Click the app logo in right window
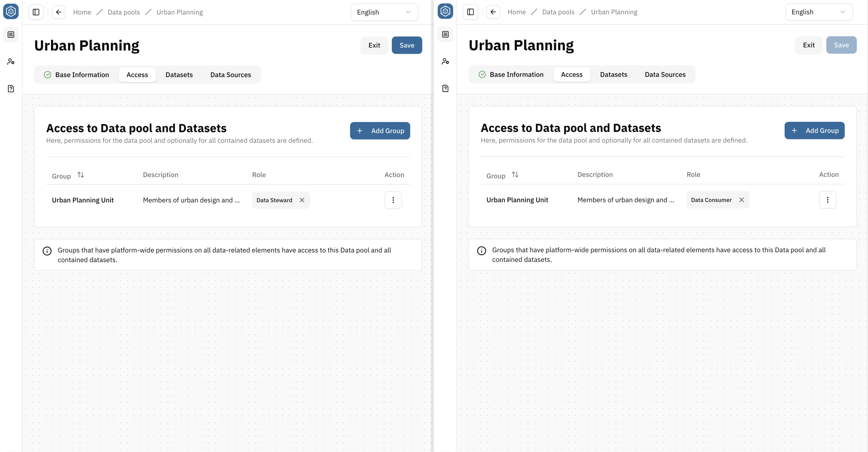868x452 pixels. pyautogui.click(x=445, y=12)
